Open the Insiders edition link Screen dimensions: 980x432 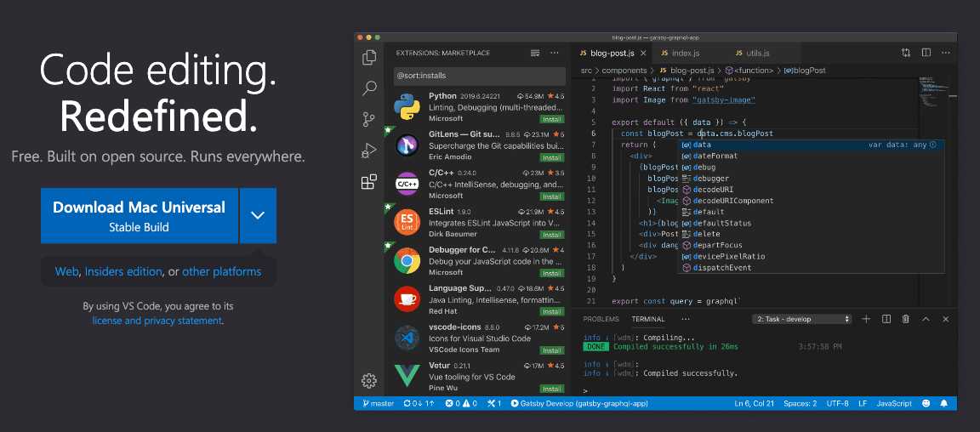point(123,272)
